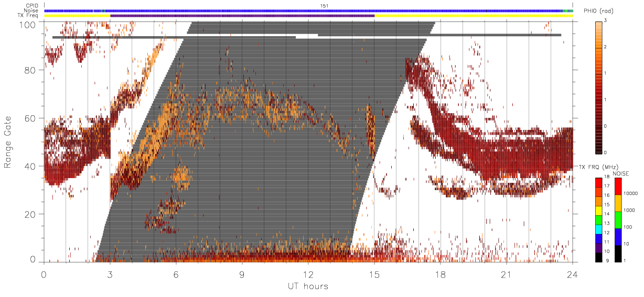Click x-axis tick label '9'

242,274
